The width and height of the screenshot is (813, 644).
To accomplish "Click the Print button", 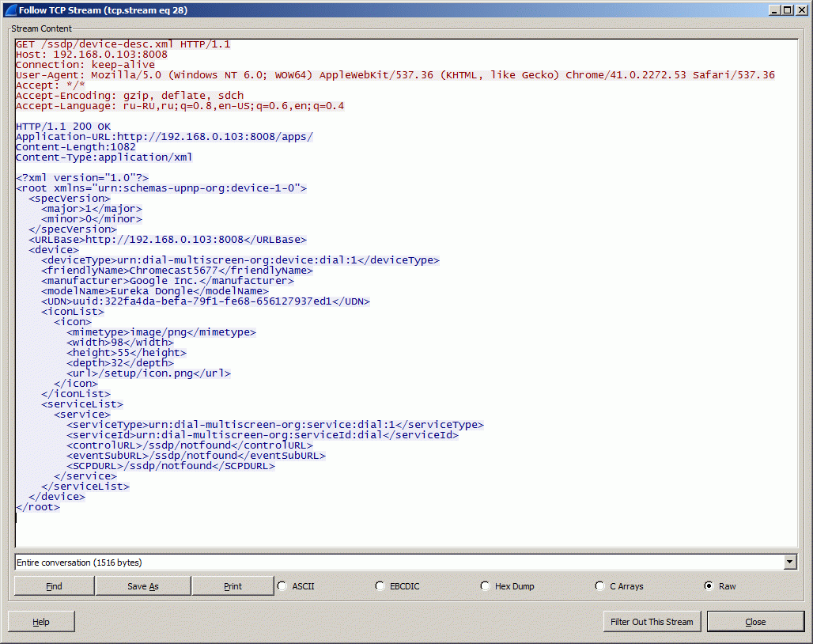I will (x=233, y=586).
